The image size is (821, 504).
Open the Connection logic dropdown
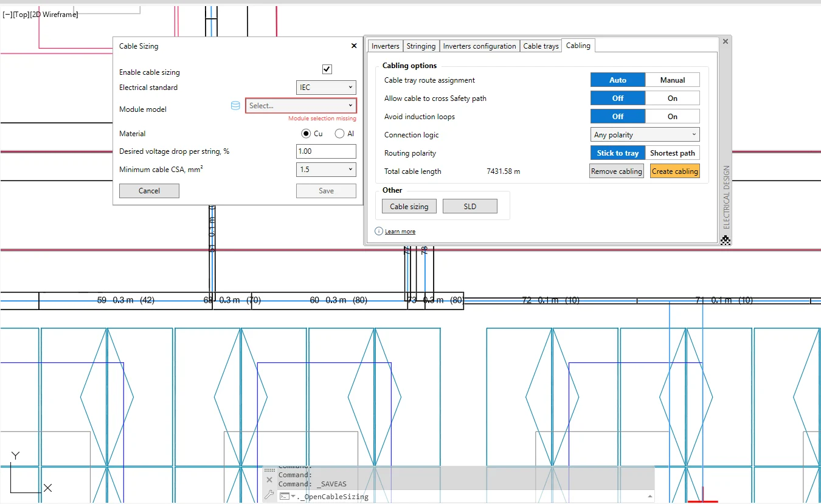[x=645, y=134]
